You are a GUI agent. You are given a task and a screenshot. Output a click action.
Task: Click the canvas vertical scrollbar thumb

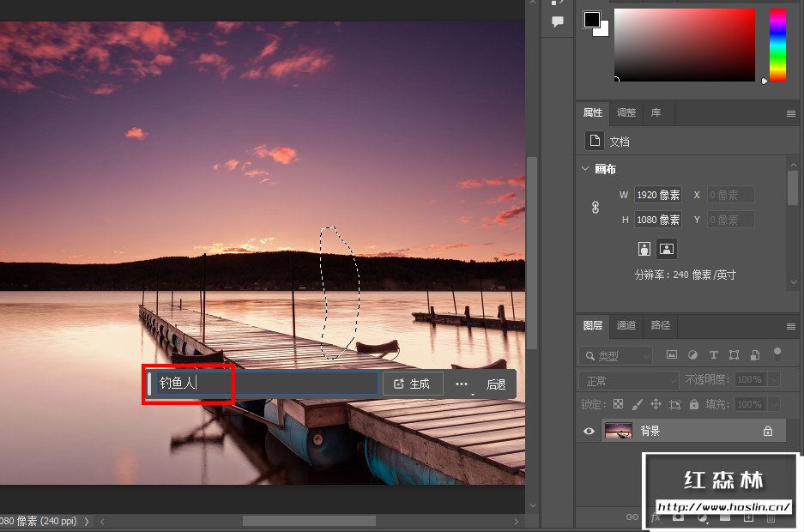[532, 254]
